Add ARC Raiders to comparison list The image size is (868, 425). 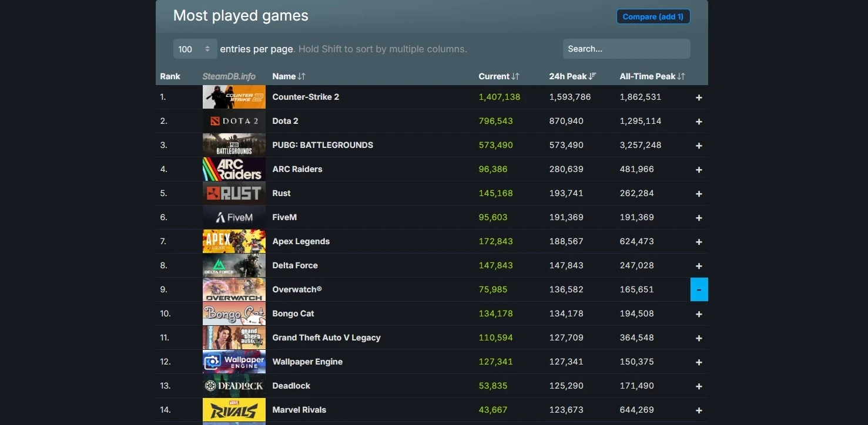pos(699,170)
